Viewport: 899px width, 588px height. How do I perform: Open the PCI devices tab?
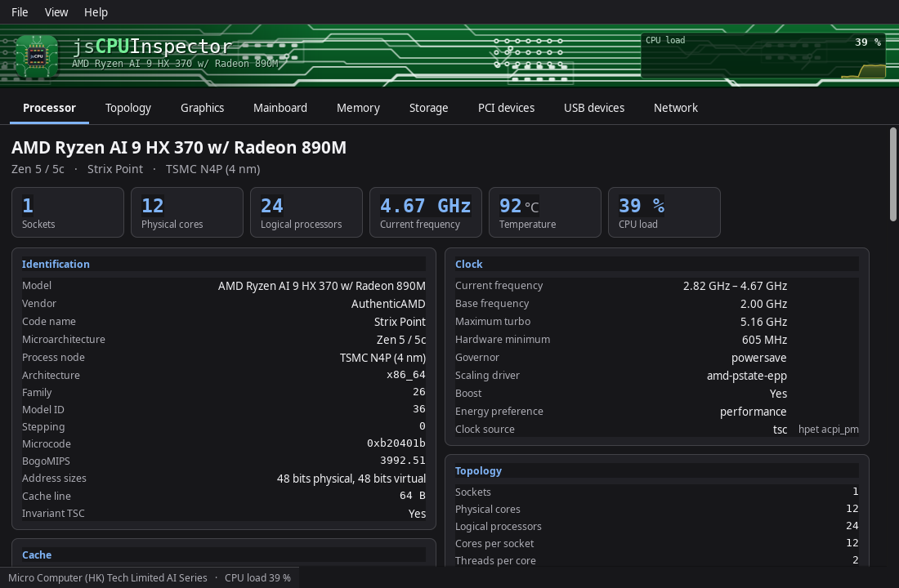point(506,108)
